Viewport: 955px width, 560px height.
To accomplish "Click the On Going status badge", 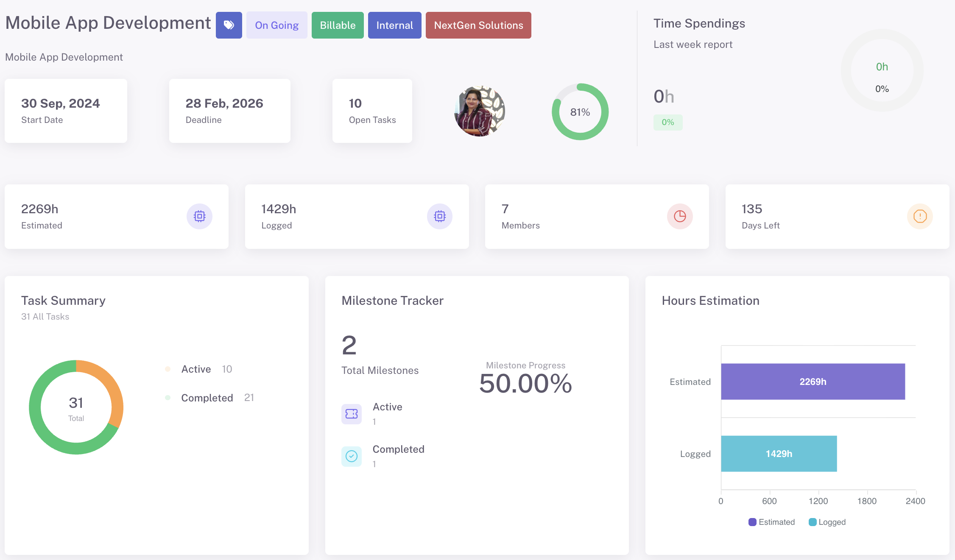I will (x=276, y=25).
